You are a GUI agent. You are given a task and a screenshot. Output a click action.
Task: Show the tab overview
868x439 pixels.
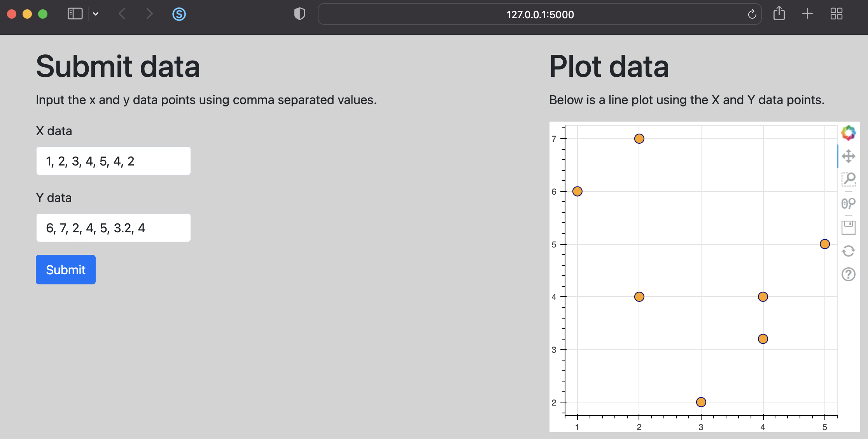pyautogui.click(x=836, y=14)
